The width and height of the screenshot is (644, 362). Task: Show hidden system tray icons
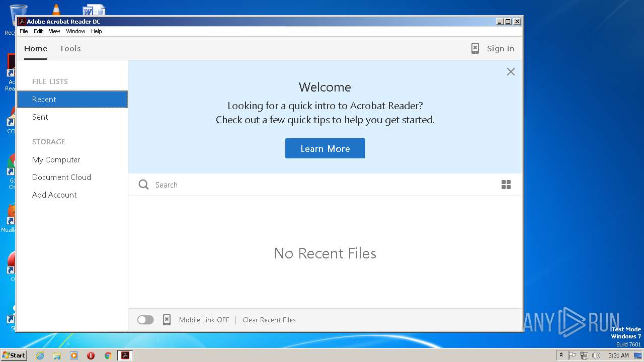click(561, 355)
